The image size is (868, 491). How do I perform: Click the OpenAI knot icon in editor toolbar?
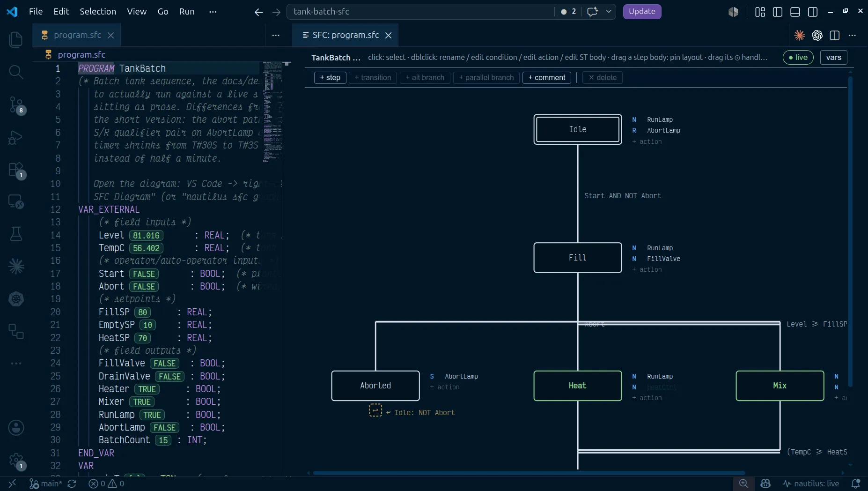pyautogui.click(x=817, y=35)
